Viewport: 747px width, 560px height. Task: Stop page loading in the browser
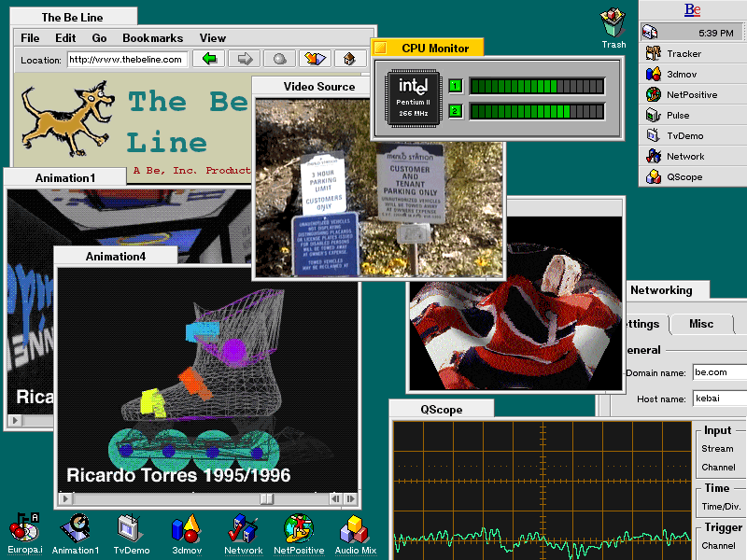[279, 59]
